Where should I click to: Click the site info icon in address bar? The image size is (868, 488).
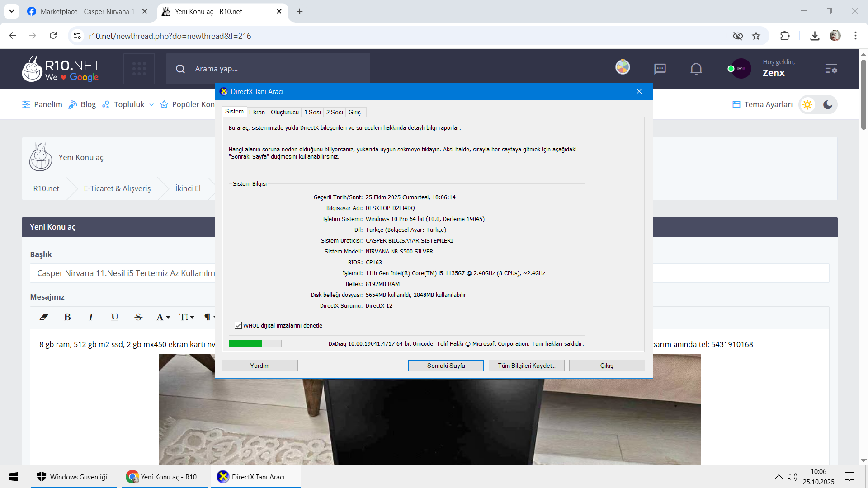pyautogui.click(x=77, y=36)
